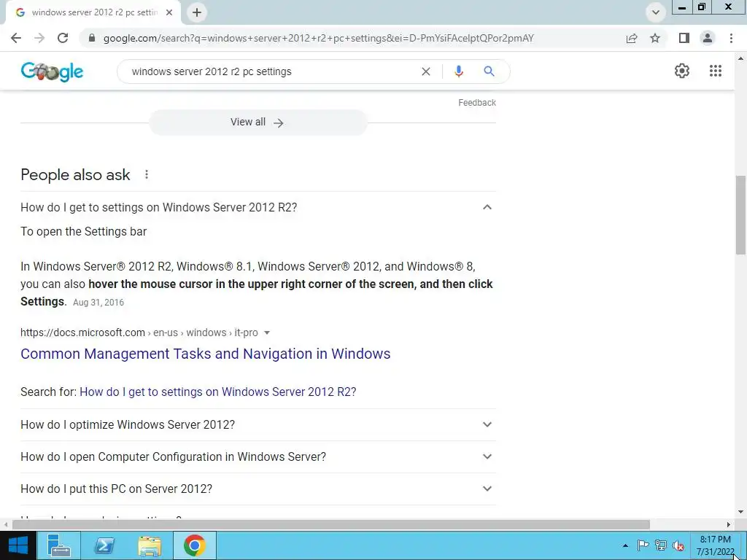Image resolution: width=747 pixels, height=560 pixels.
Task: Open network tray icon
Action: 661,545
